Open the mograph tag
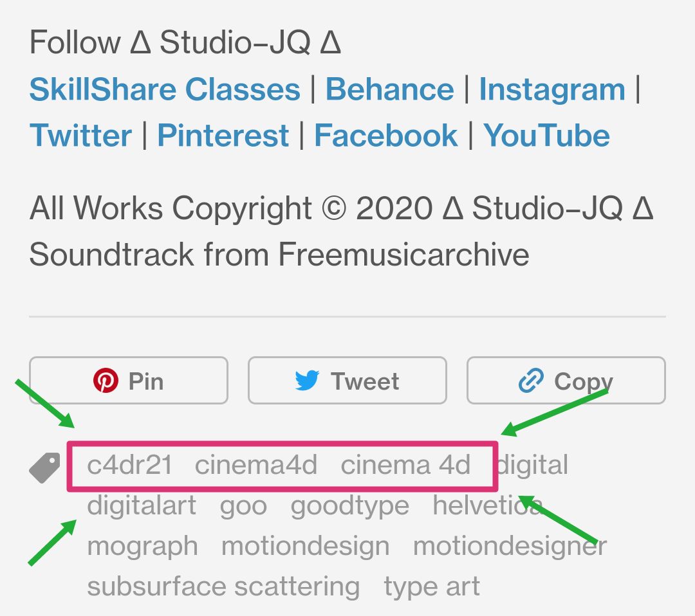The image size is (695, 616). pos(142,547)
